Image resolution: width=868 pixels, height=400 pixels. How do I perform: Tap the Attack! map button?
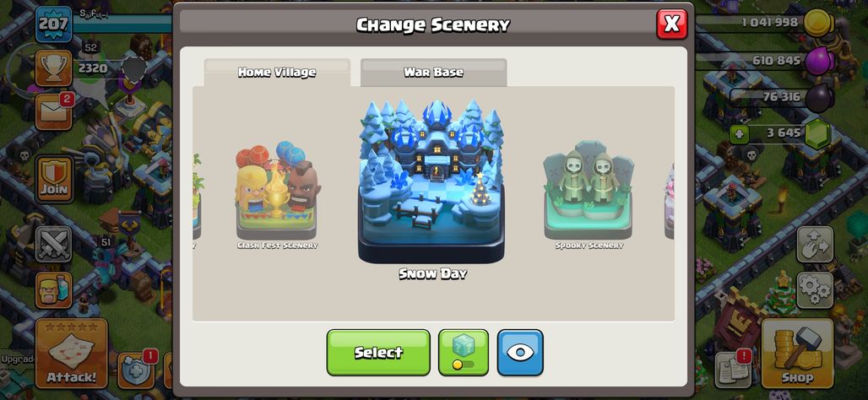72,354
